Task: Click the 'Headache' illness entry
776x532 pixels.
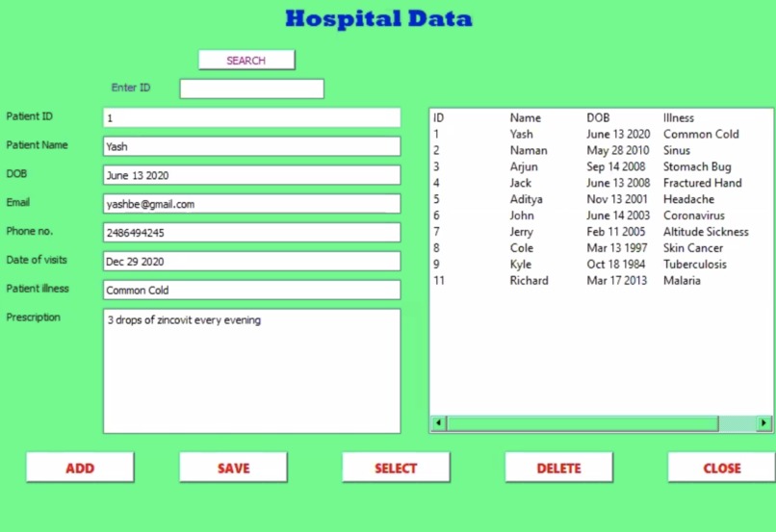Action: point(689,199)
